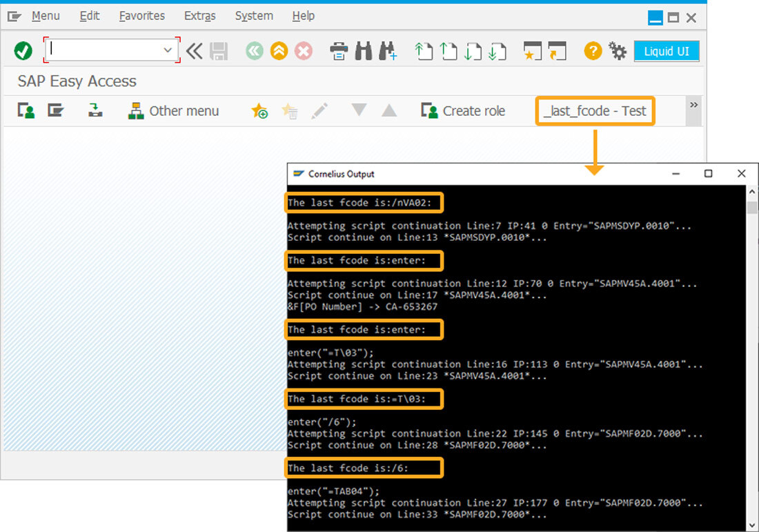Open the Help menu
Viewport: 759px width, 532px height.
pyautogui.click(x=304, y=16)
